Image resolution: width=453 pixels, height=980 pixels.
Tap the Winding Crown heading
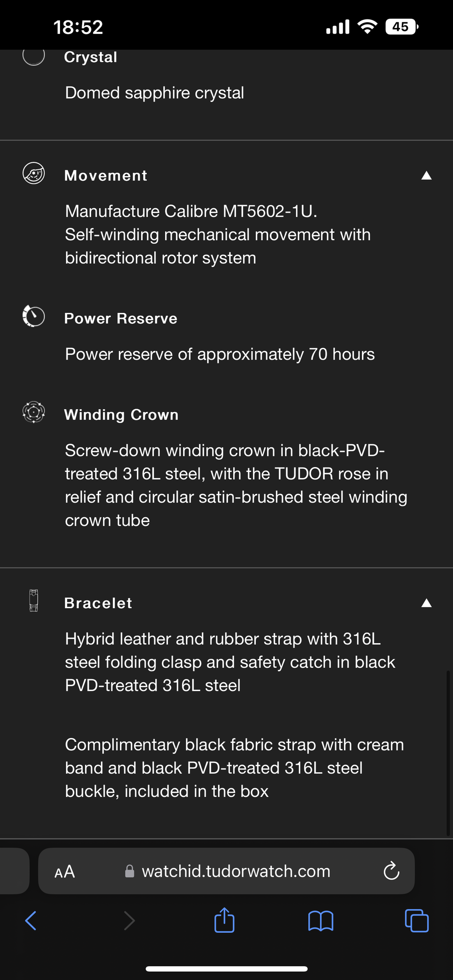tap(121, 415)
